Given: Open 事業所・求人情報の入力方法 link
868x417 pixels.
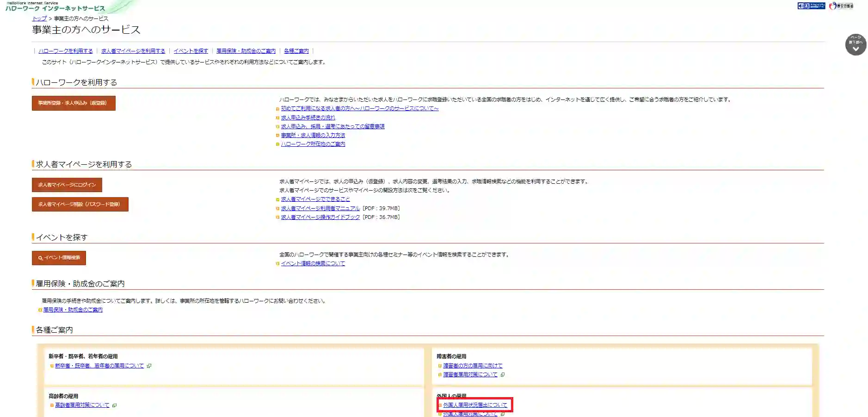Looking at the screenshot, I should click(313, 135).
